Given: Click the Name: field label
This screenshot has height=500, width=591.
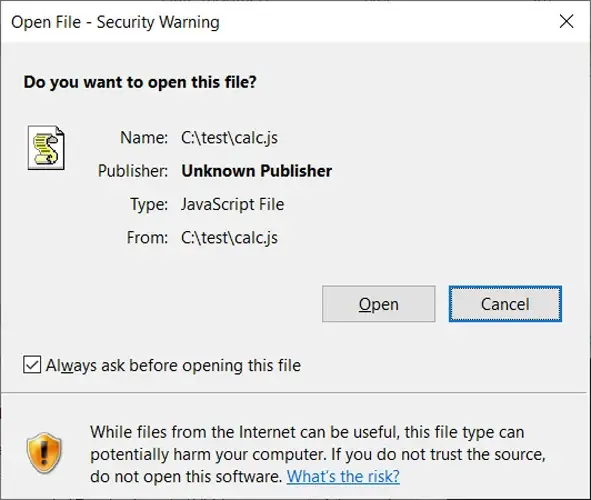Looking at the screenshot, I should (x=144, y=138).
